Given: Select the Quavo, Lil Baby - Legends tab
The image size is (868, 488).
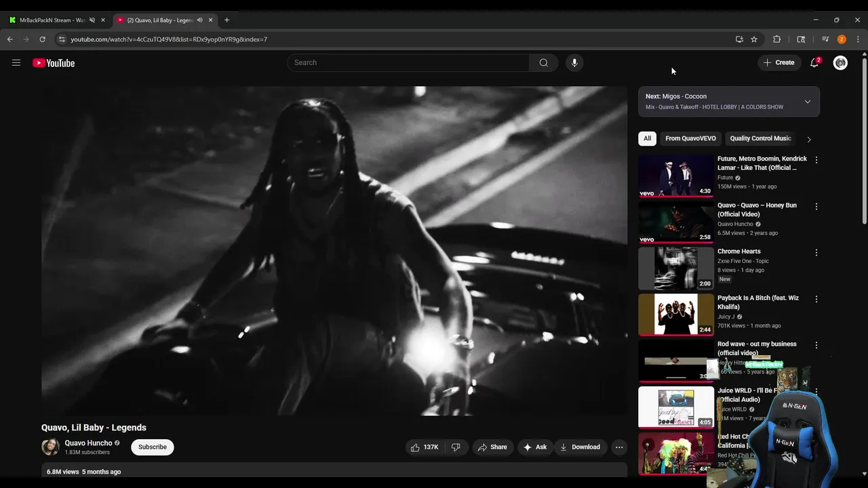Looking at the screenshot, I should (x=160, y=20).
